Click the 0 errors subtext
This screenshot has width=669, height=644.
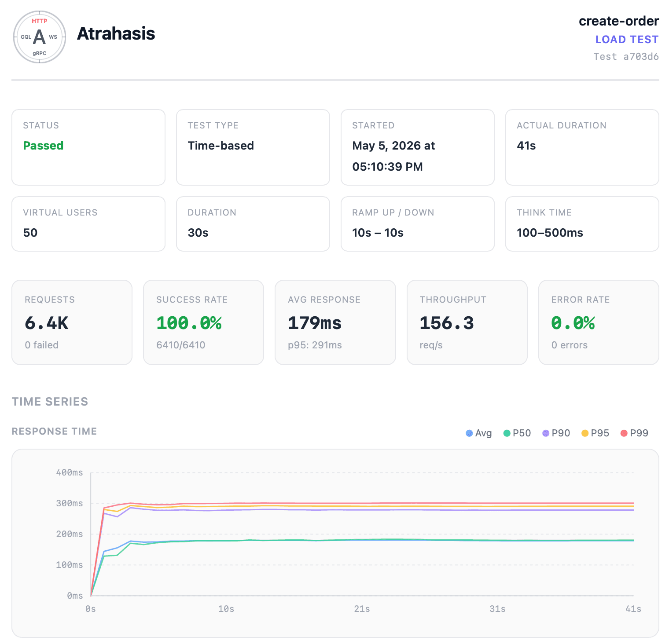point(570,345)
